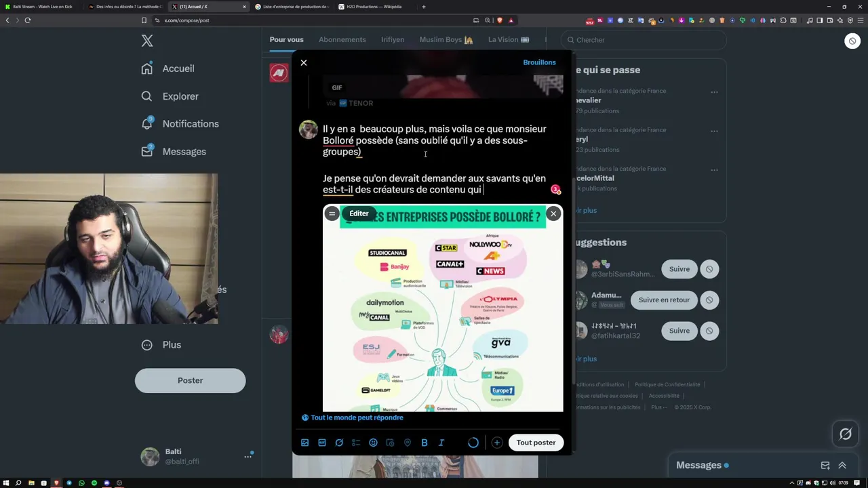Open Balti account options menu

248,457
